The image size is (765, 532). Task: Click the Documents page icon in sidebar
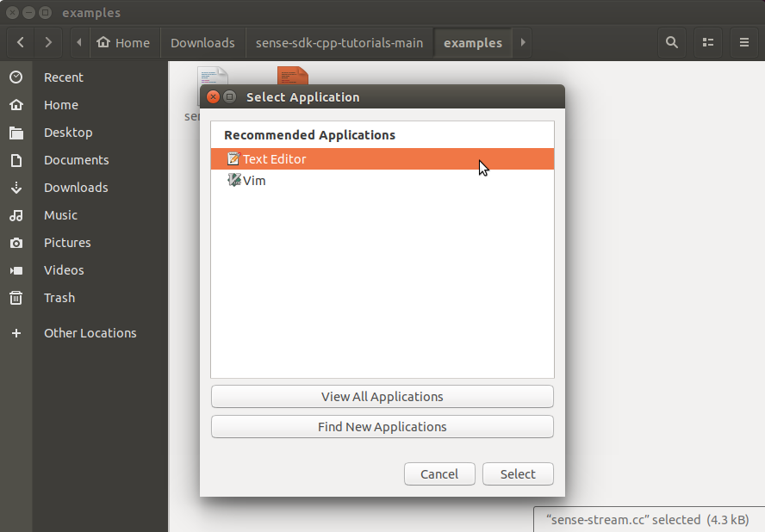point(16,160)
